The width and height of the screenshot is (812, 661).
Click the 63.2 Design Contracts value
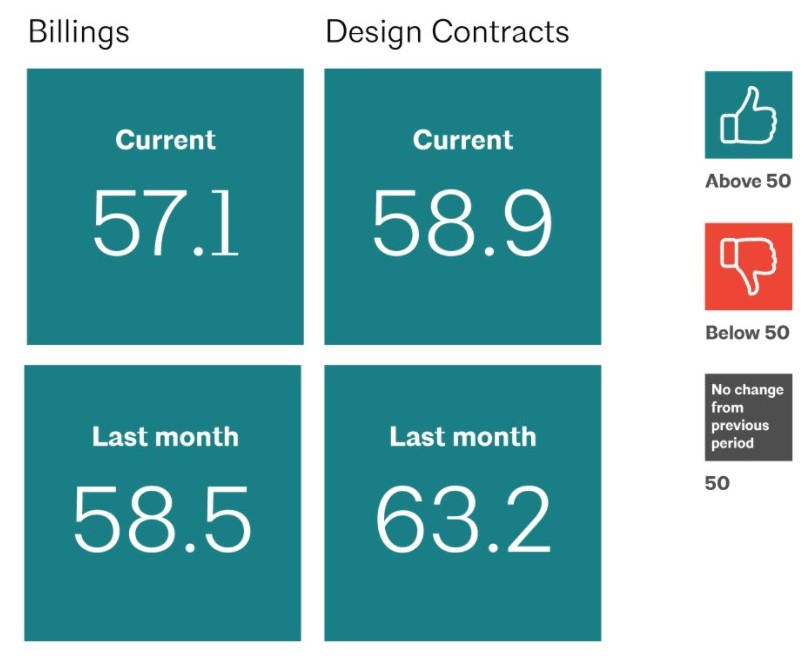(x=462, y=520)
